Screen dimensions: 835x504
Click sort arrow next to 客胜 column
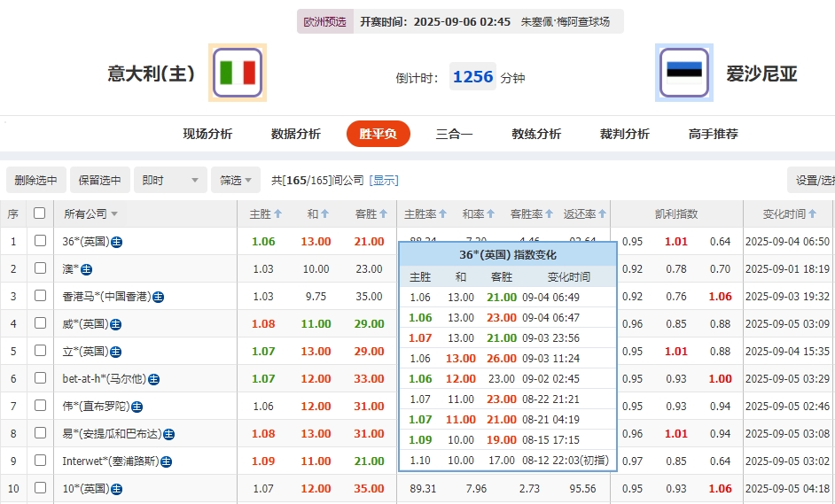[383, 214]
